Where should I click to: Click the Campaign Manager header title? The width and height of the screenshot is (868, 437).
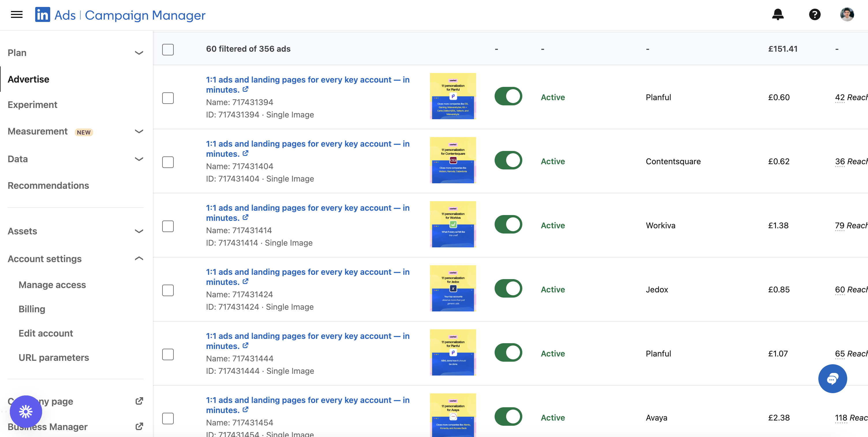point(145,15)
